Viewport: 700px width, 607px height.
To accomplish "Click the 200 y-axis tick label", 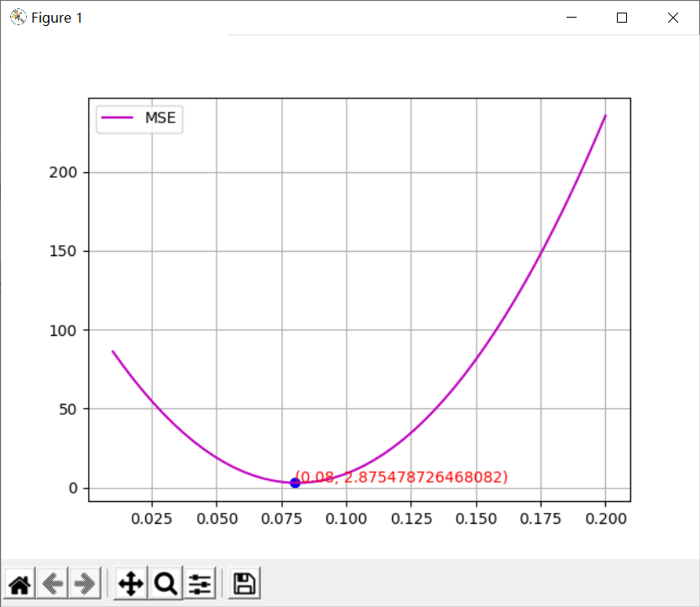I will (x=63, y=172).
